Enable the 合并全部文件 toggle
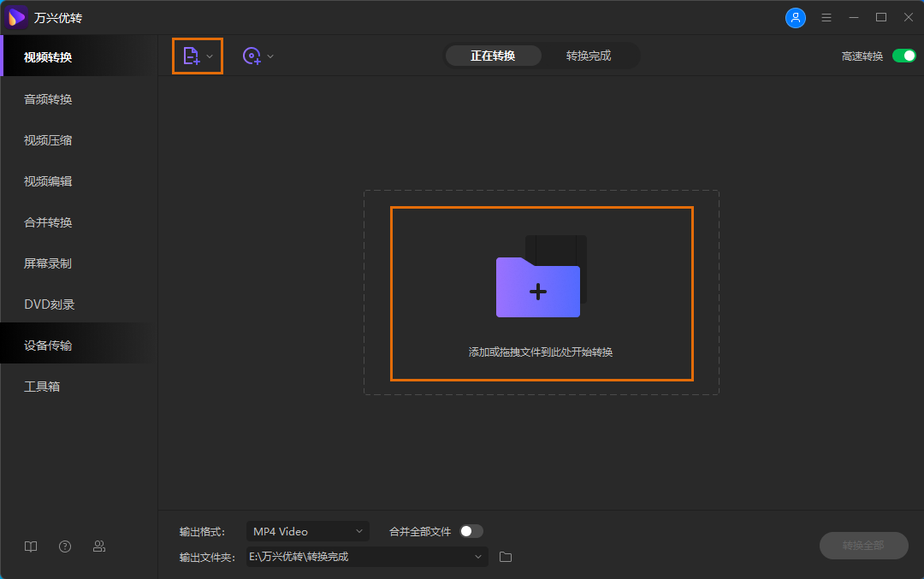 (x=471, y=531)
